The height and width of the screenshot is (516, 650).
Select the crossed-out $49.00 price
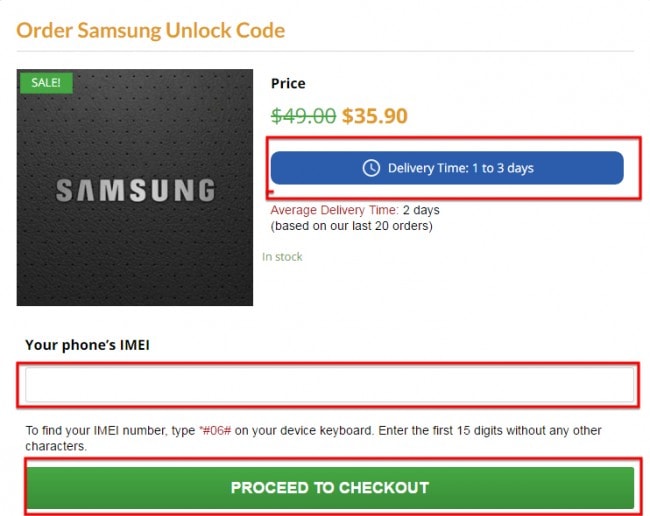tap(303, 116)
